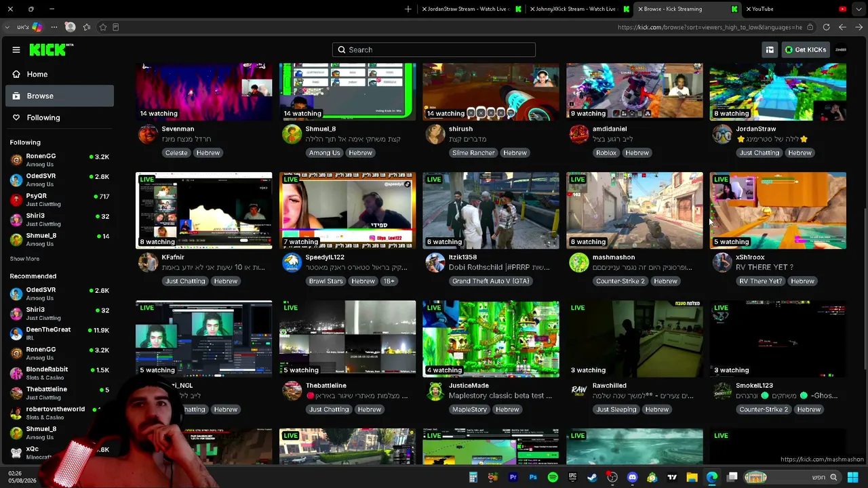Image resolution: width=868 pixels, height=488 pixels.
Task: Click JordanStraw's channel avatar
Action: 722,134
